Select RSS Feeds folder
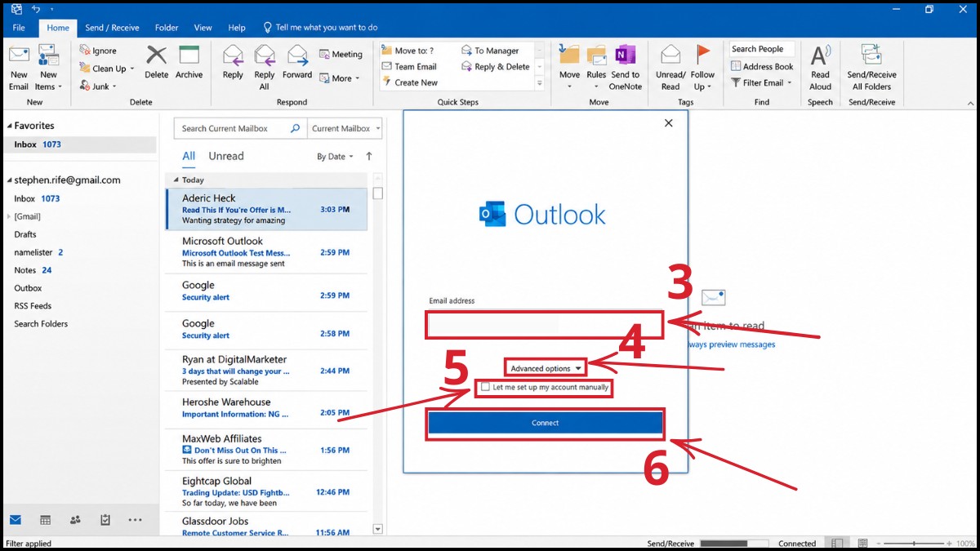Screen dimensions: 980x551 33,306
